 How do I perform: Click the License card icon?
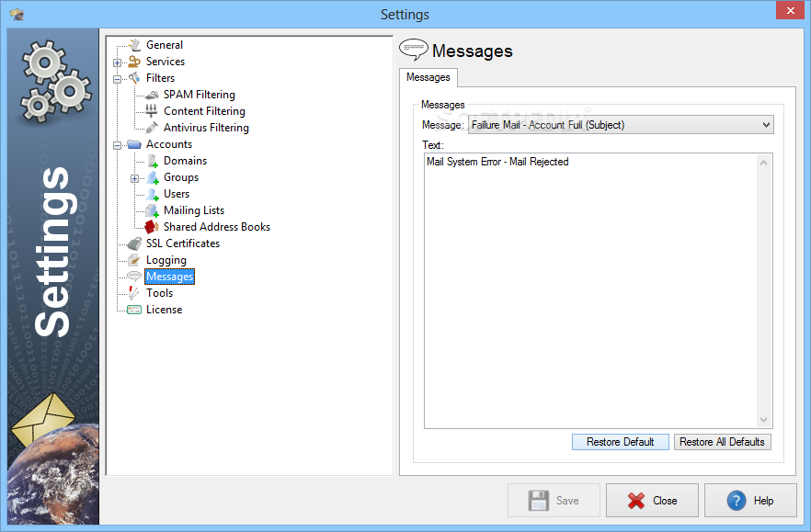(x=134, y=310)
